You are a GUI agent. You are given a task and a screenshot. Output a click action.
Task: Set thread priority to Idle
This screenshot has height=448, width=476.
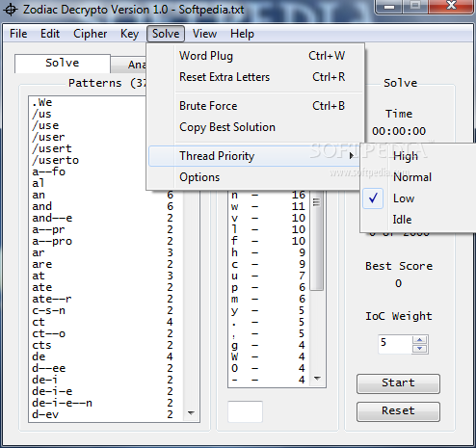[x=419, y=220]
